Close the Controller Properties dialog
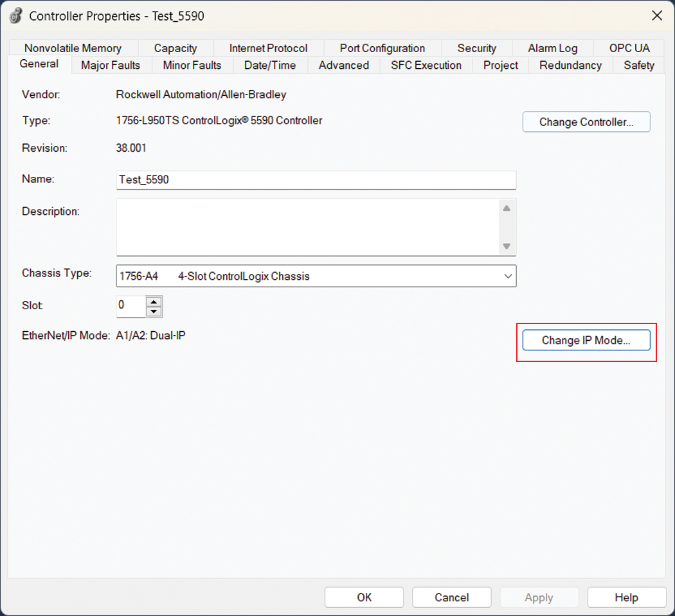The image size is (675, 616). pos(656,16)
